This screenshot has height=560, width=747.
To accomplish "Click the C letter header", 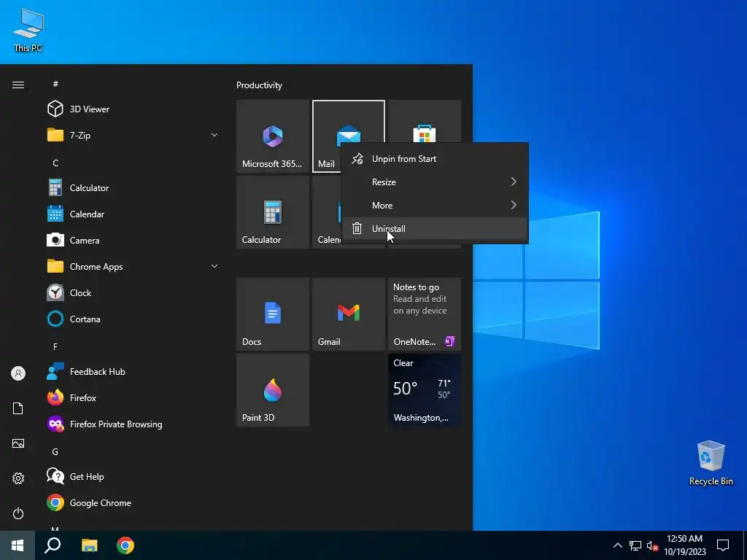I will 55,163.
